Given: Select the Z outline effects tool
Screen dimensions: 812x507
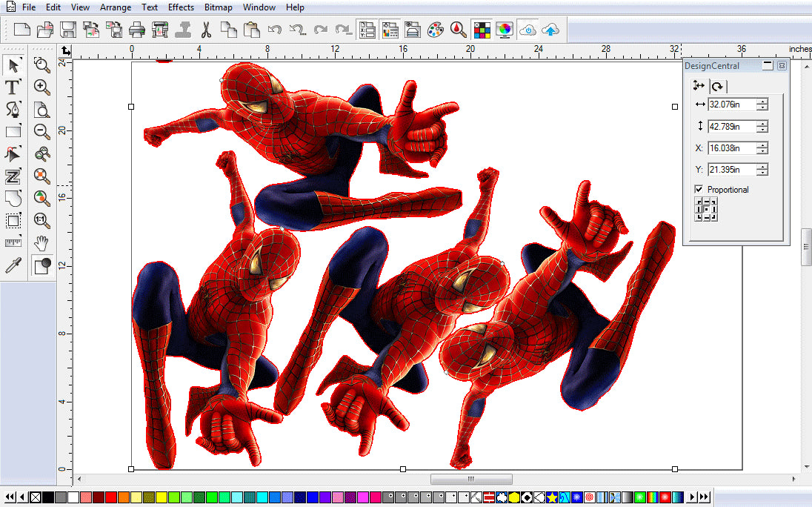Looking at the screenshot, I should (13, 176).
